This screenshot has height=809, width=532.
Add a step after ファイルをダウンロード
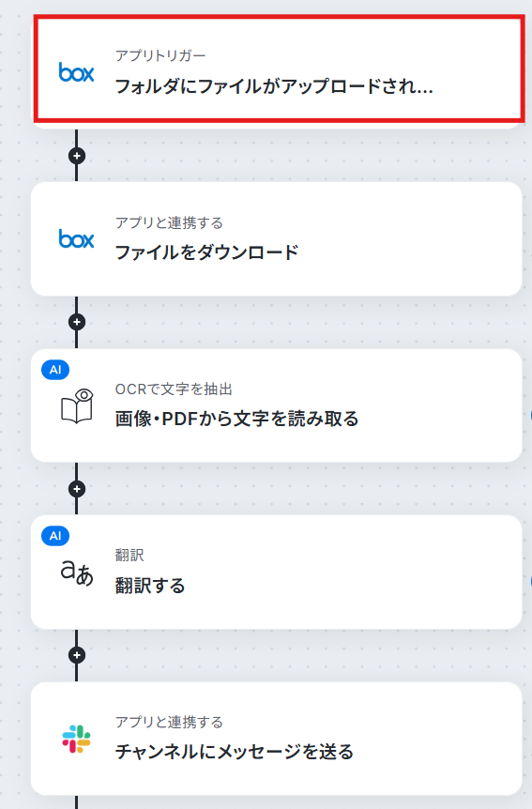tap(77, 322)
